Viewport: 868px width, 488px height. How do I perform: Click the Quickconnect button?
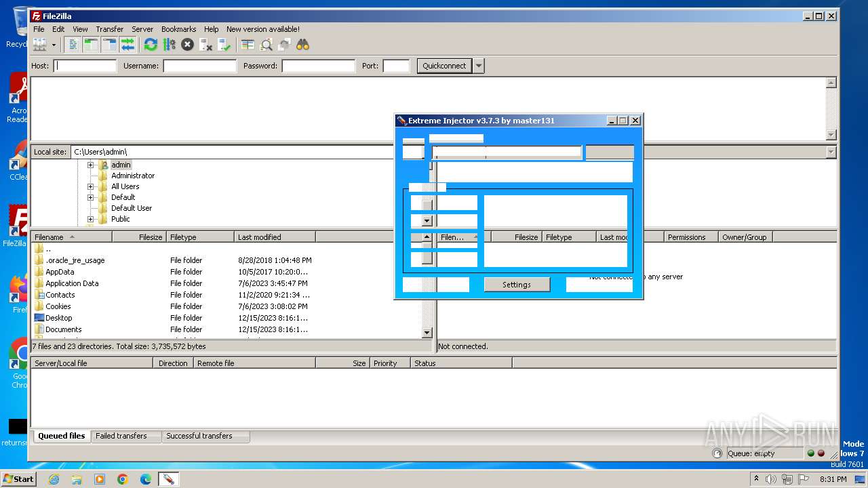[x=444, y=66]
